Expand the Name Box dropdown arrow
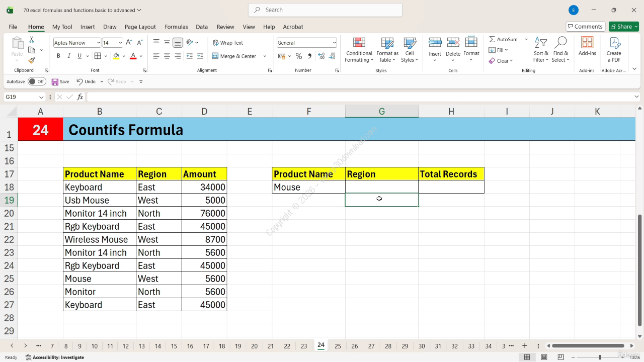This screenshot has height=362, width=644. [41, 97]
